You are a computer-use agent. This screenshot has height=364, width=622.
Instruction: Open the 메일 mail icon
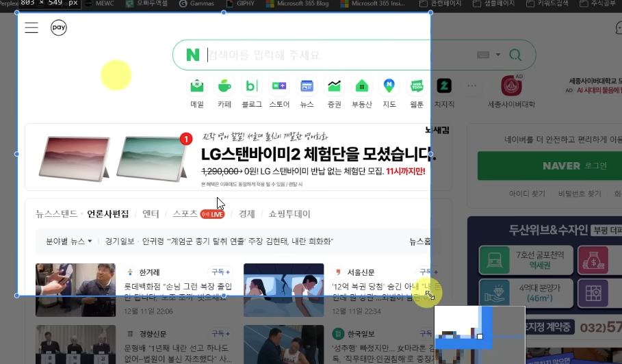click(x=197, y=86)
